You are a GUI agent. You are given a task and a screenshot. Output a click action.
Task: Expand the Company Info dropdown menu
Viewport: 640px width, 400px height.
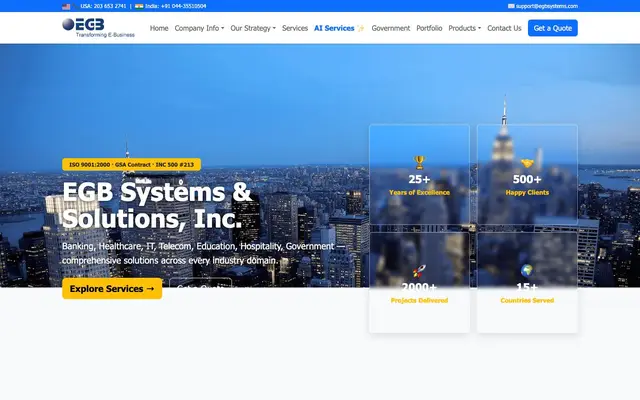pos(199,28)
